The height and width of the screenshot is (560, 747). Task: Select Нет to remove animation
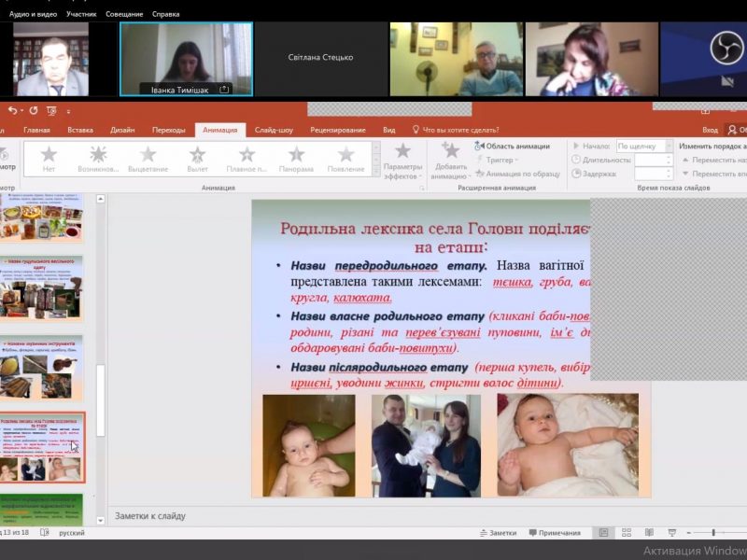pos(49,158)
